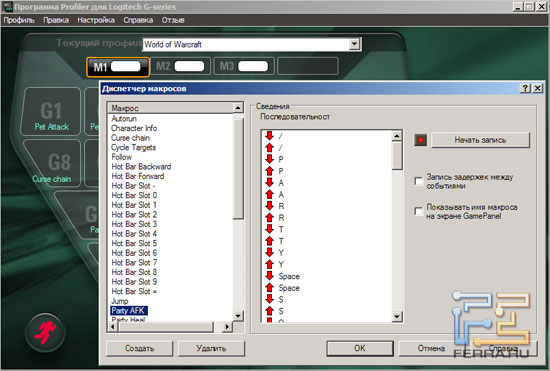Image resolution: width=550 pixels, height=371 pixels.
Task: Click macro list scroll-down arrow
Action: 238,316
